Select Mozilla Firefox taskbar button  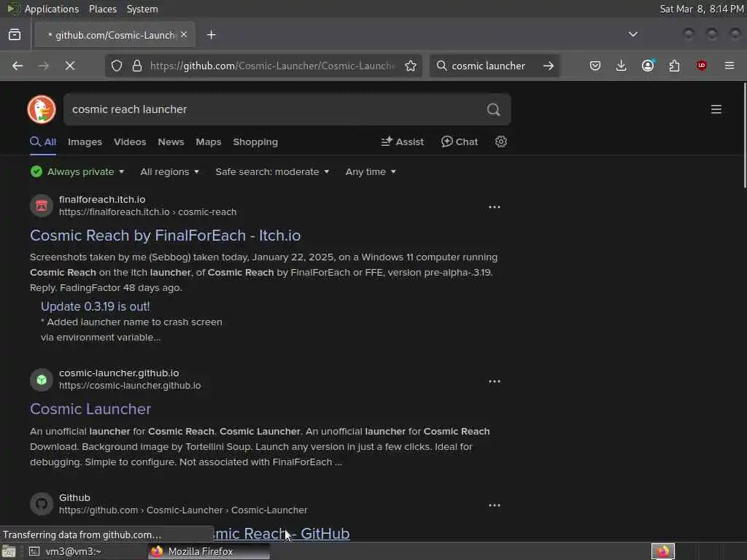click(208, 551)
